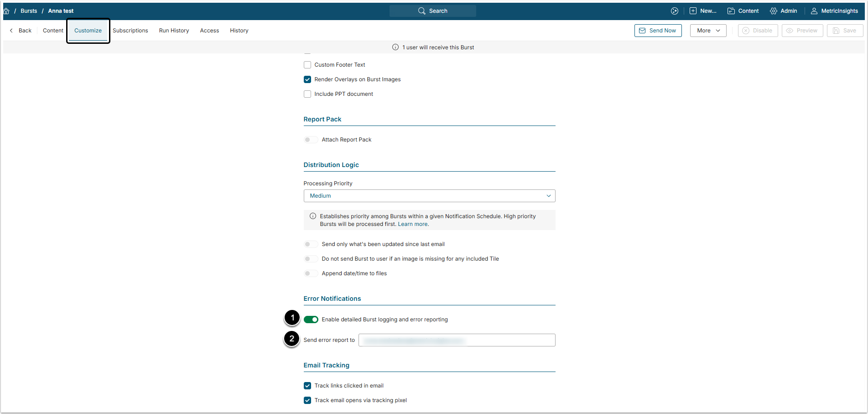Click the compass icon in the top bar

point(675,11)
